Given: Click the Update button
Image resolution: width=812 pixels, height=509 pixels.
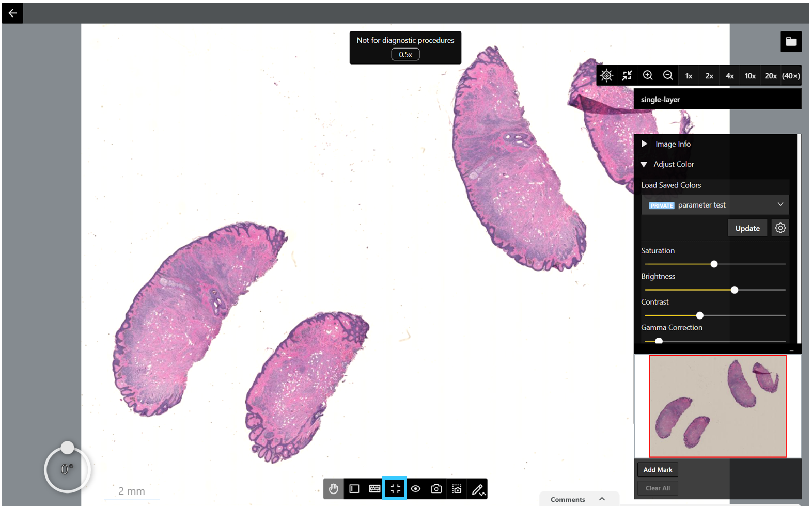Looking at the screenshot, I should pyautogui.click(x=747, y=228).
